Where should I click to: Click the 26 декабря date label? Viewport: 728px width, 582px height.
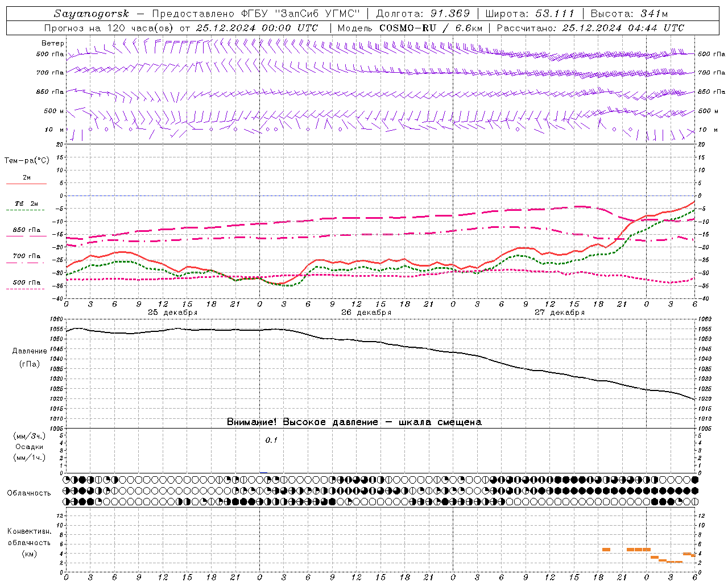(366, 313)
